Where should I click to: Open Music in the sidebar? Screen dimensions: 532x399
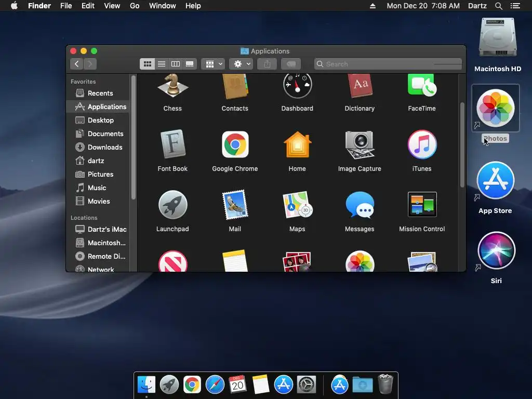click(98, 188)
